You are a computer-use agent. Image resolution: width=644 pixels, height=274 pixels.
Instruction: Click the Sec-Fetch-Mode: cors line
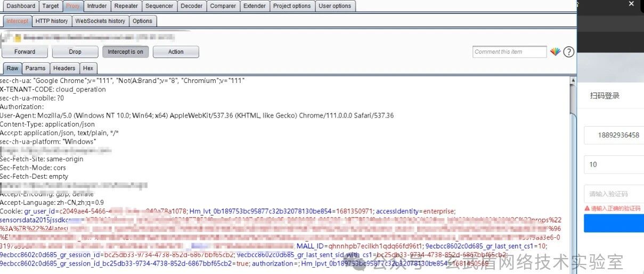[x=33, y=168]
